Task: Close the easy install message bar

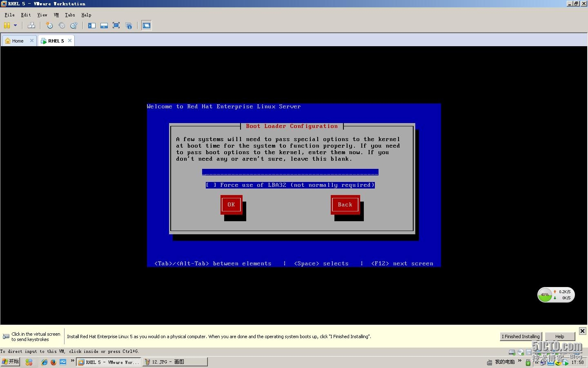Action: [x=583, y=331]
